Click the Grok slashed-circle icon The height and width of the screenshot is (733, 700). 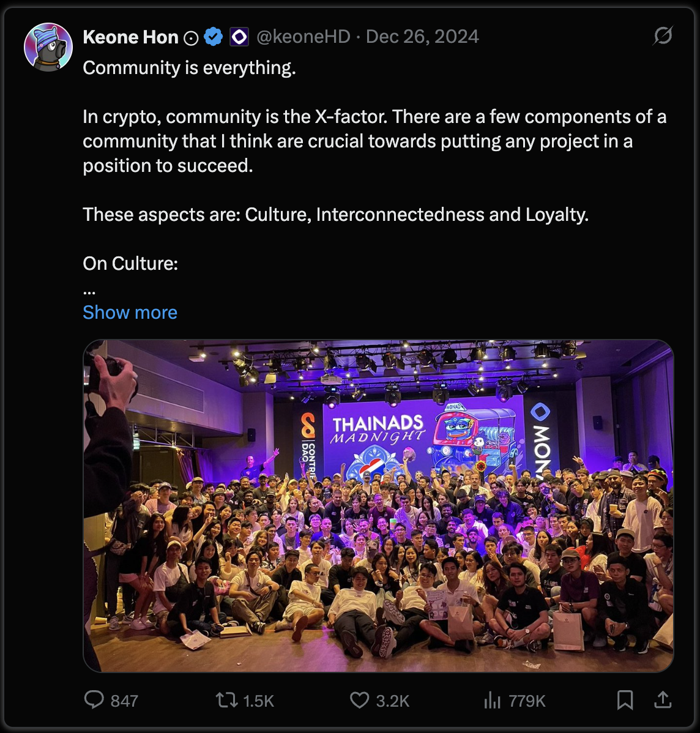point(663,35)
